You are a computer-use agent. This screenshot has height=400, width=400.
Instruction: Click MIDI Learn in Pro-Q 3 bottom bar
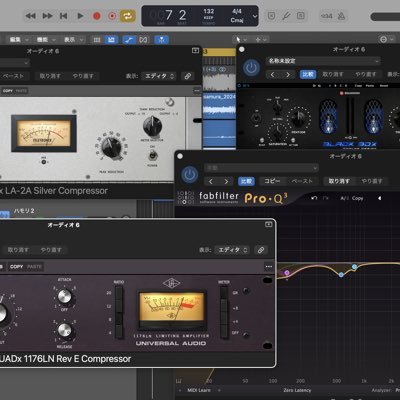coord(199,390)
